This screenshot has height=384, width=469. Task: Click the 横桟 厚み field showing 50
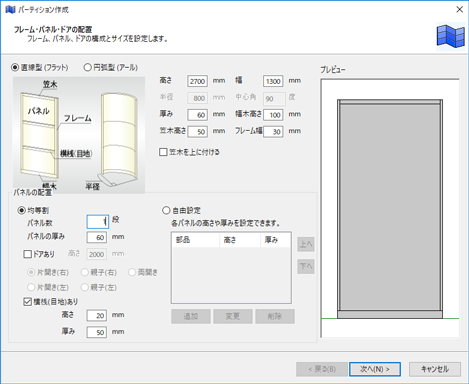coord(97,332)
